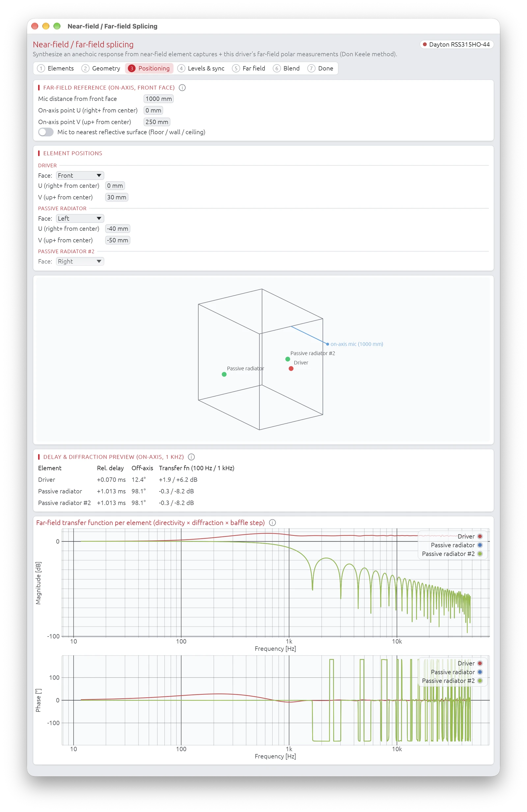
Task: Click the Driver transfer value +1.9 / +6.2 dB
Action: pyautogui.click(x=178, y=480)
